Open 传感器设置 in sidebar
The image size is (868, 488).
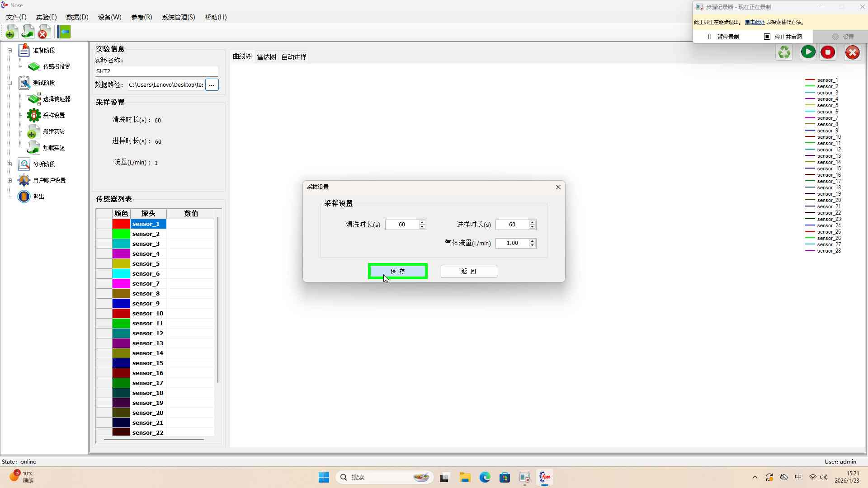pos(56,66)
